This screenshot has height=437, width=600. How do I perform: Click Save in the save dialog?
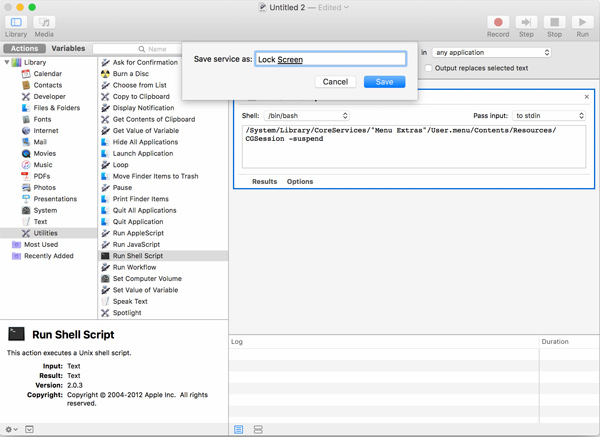(x=385, y=82)
